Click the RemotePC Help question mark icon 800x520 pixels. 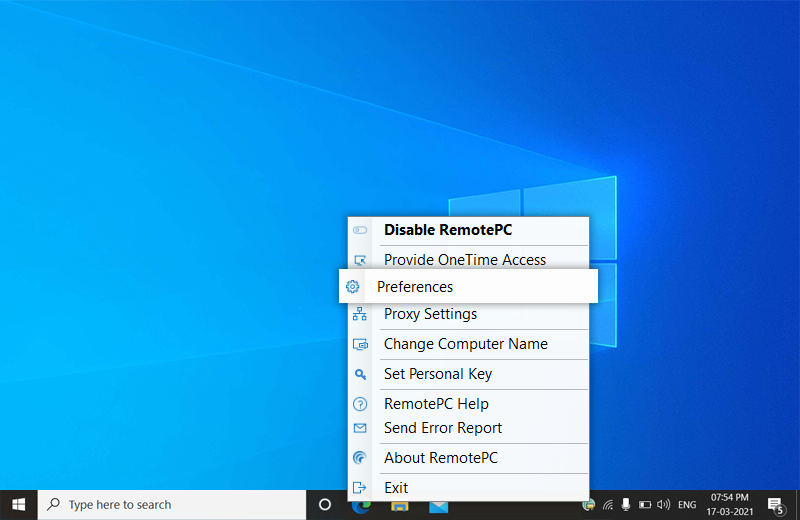360,404
